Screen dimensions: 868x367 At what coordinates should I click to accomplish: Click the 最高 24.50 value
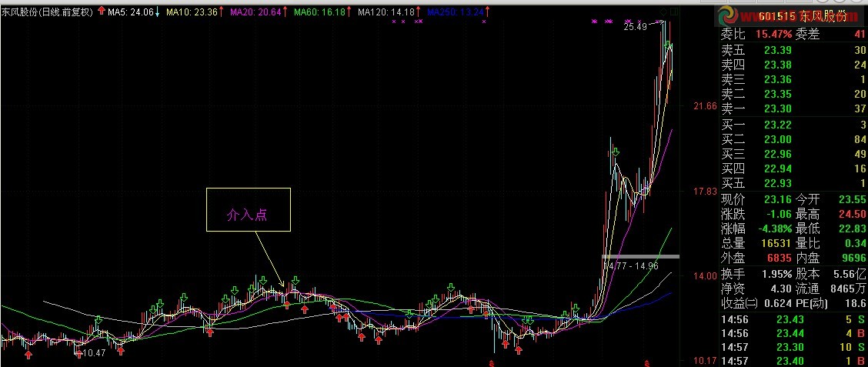point(852,214)
